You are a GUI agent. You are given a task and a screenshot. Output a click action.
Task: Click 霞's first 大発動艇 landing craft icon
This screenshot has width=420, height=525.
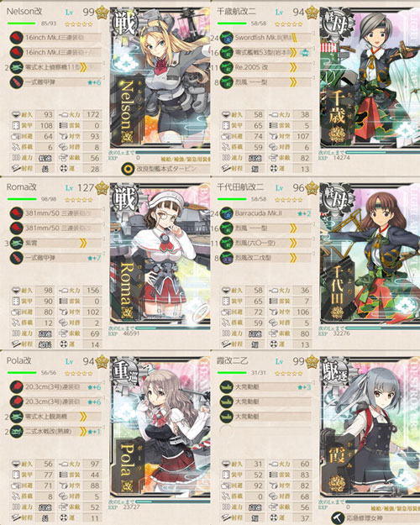pos(227,386)
